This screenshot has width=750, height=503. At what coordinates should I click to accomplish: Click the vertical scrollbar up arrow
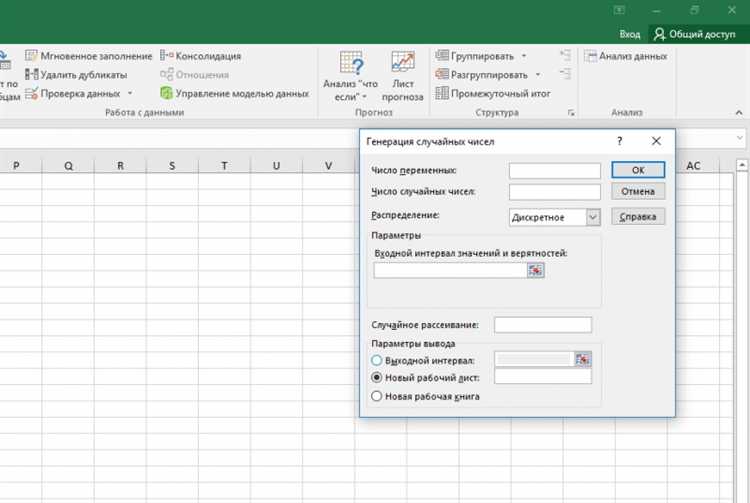coord(742,165)
